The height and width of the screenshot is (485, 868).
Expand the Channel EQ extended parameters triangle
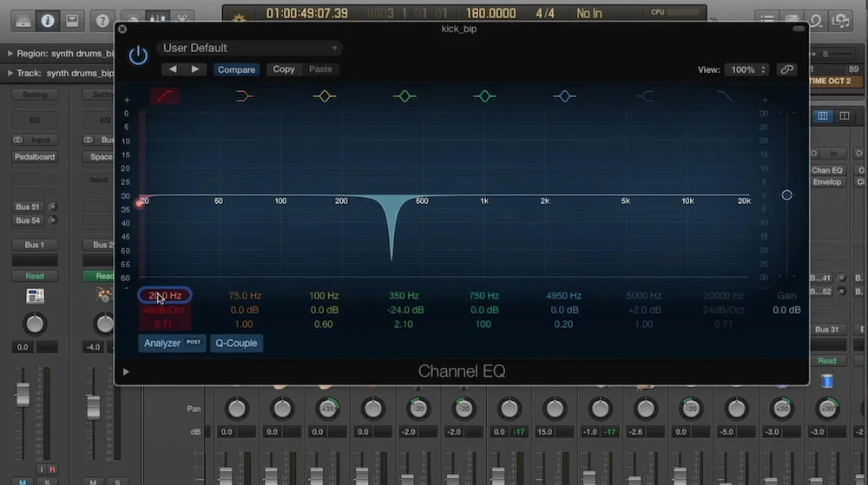tap(126, 371)
